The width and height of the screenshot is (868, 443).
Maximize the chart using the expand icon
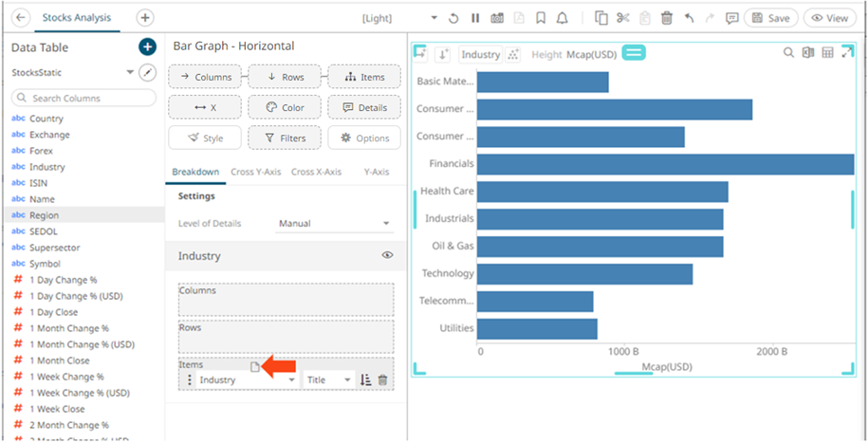pos(847,53)
